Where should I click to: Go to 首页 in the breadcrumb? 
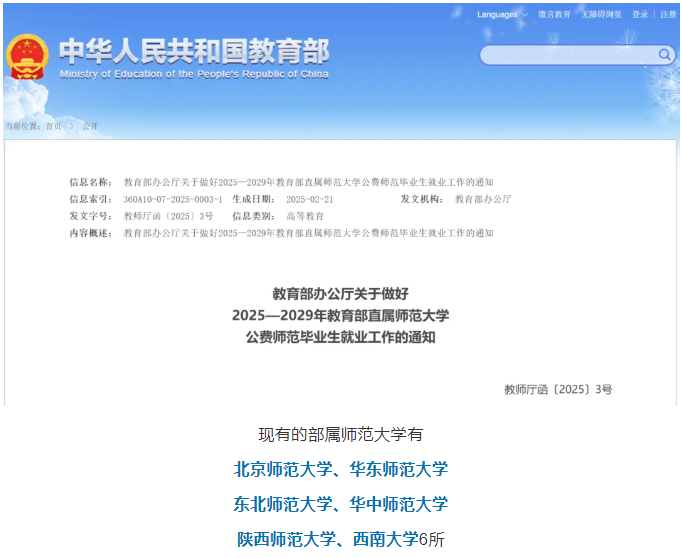[53, 126]
